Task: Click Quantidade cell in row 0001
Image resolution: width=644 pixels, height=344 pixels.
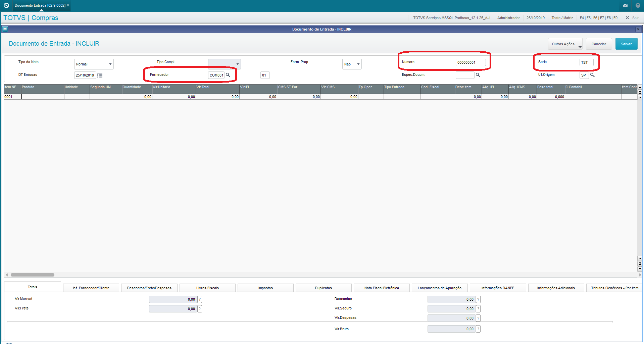Action: (137, 97)
